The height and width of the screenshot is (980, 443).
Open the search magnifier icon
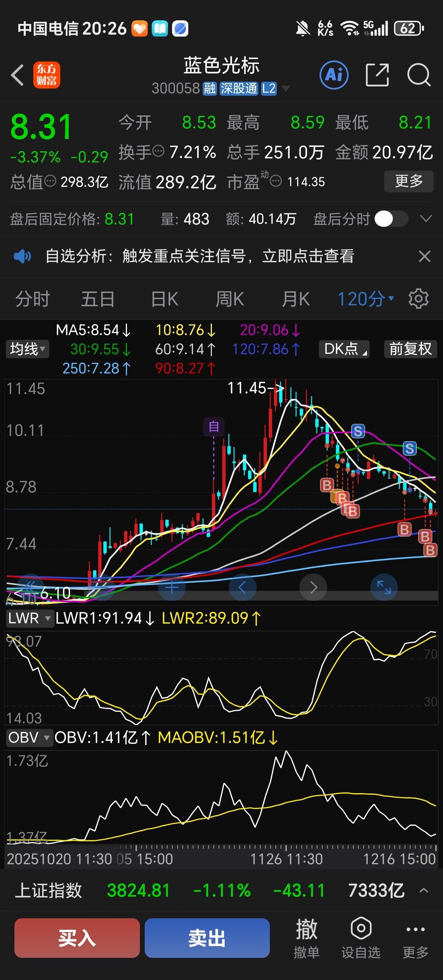click(x=419, y=75)
